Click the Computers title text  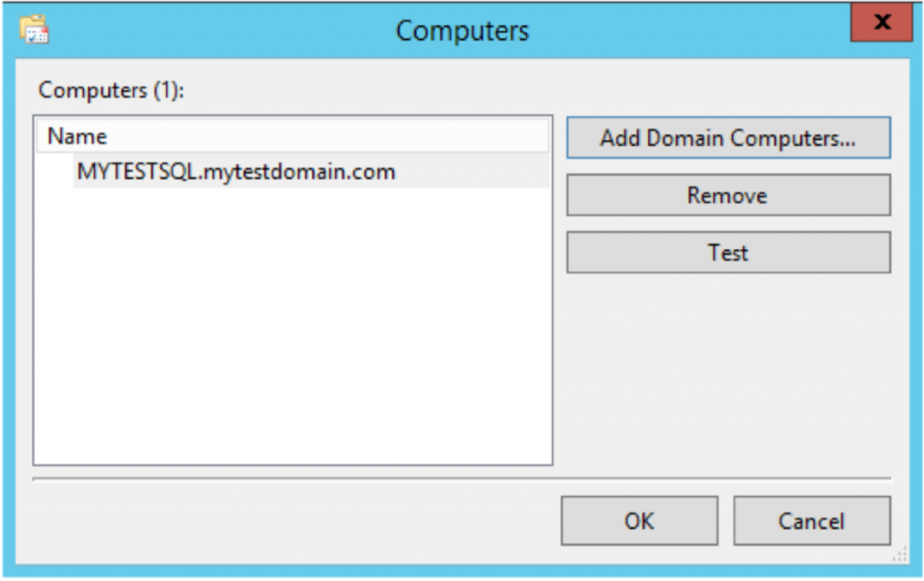(461, 30)
